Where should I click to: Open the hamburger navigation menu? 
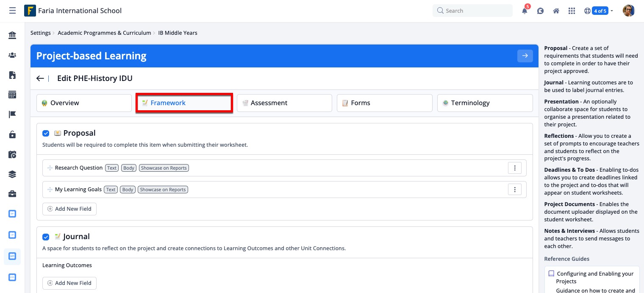click(12, 11)
